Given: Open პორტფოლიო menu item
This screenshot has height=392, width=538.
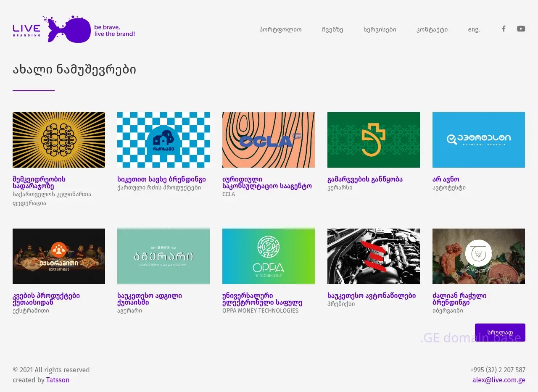Looking at the screenshot, I should pyautogui.click(x=280, y=29).
